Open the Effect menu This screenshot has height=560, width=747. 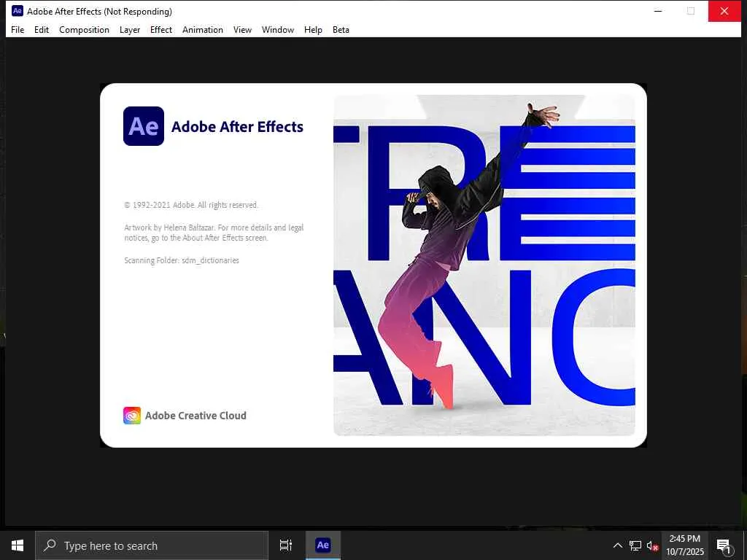(161, 29)
